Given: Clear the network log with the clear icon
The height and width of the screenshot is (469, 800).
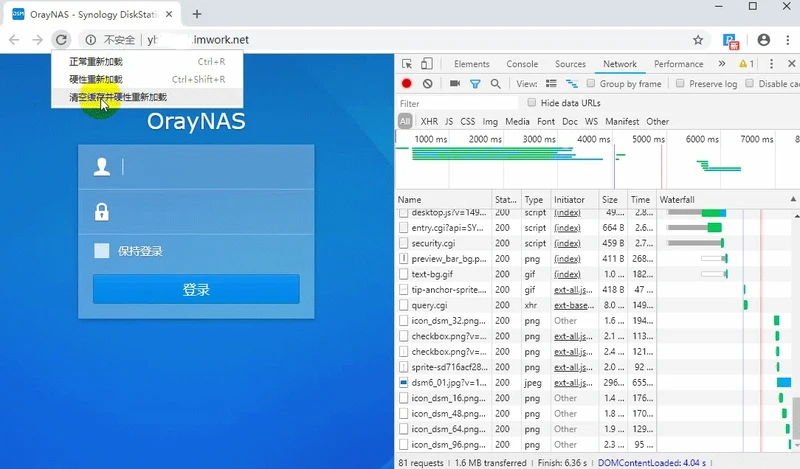Looking at the screenshot, I should tap(428, 84).
